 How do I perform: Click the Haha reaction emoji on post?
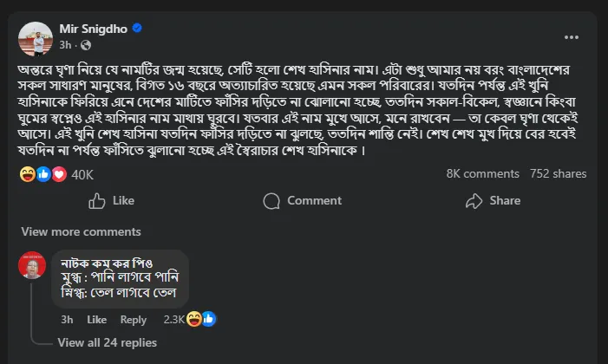[x=27, y=173]
